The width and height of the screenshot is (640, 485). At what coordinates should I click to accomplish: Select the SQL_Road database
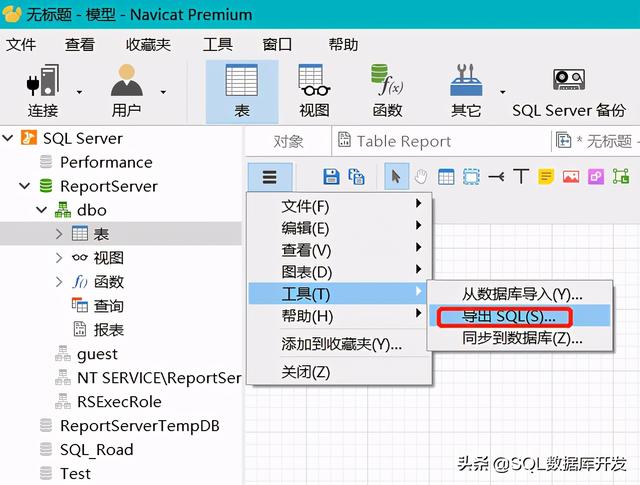coord(96,450)
